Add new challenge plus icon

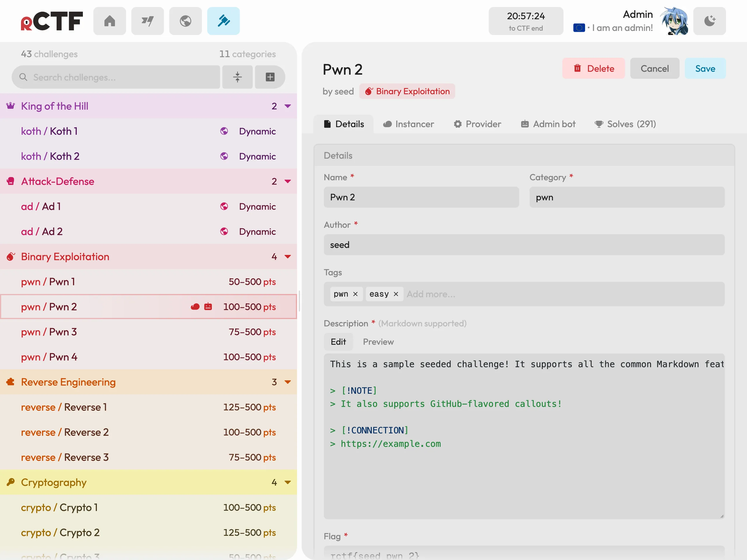coord(270,77)
